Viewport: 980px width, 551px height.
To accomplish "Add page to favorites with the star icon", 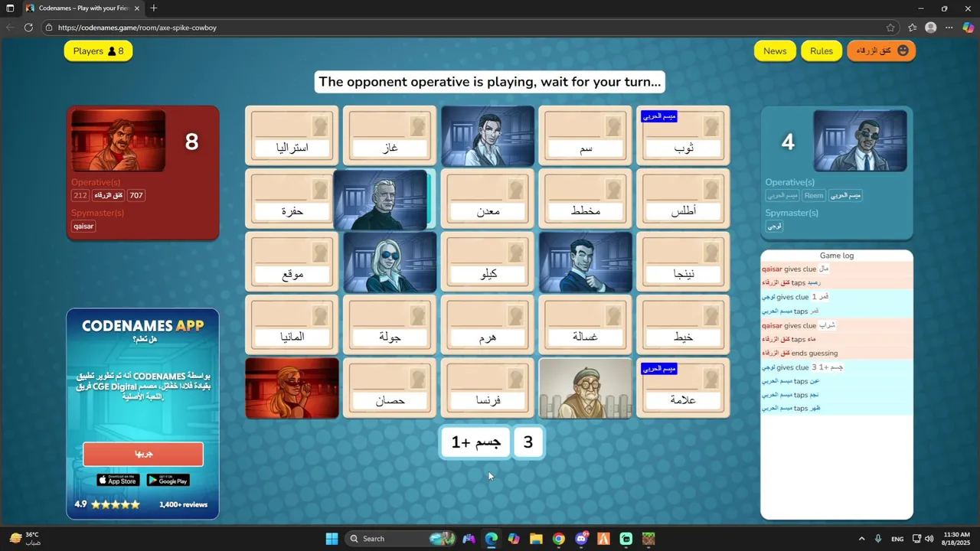I will point(890,28).
